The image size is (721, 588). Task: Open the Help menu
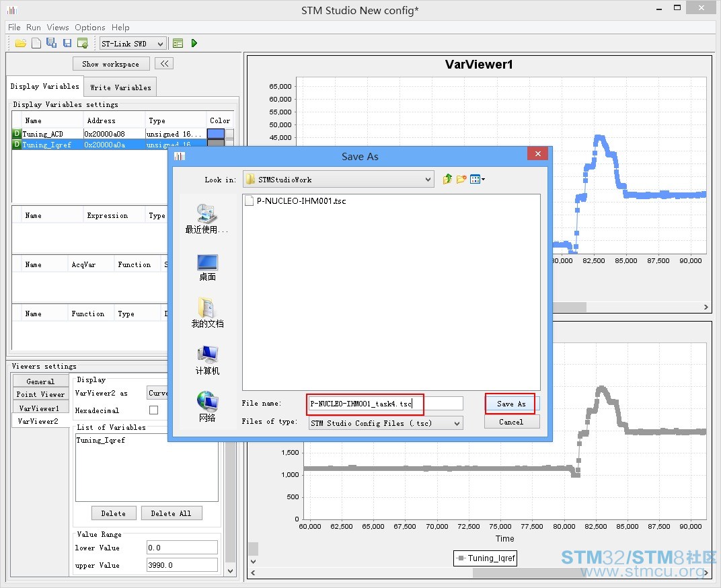coord(120,27)
